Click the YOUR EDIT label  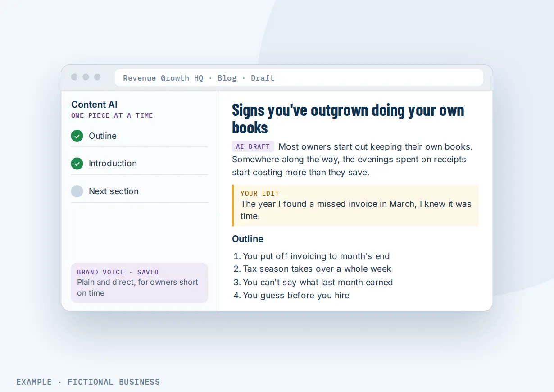point(260,193)
